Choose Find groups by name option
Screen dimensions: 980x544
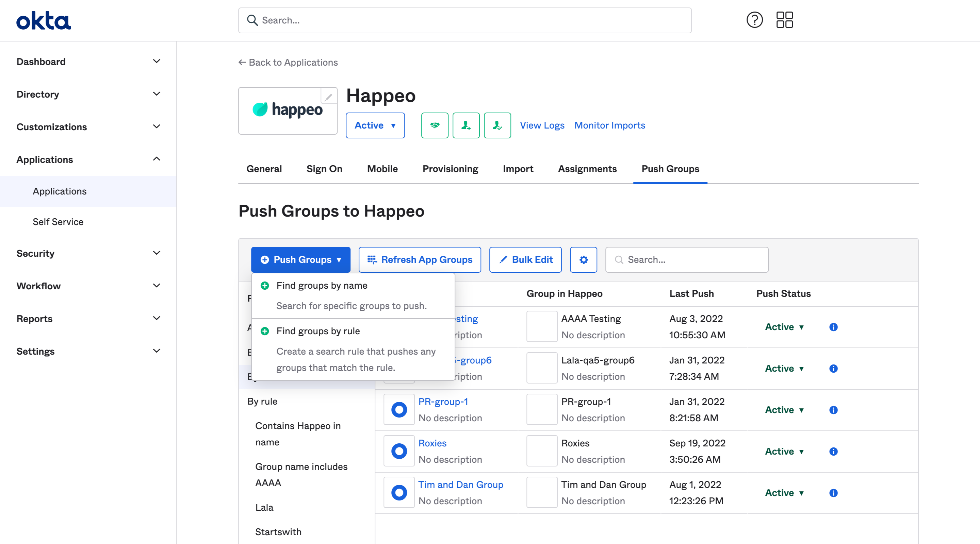tap(353, 296)
